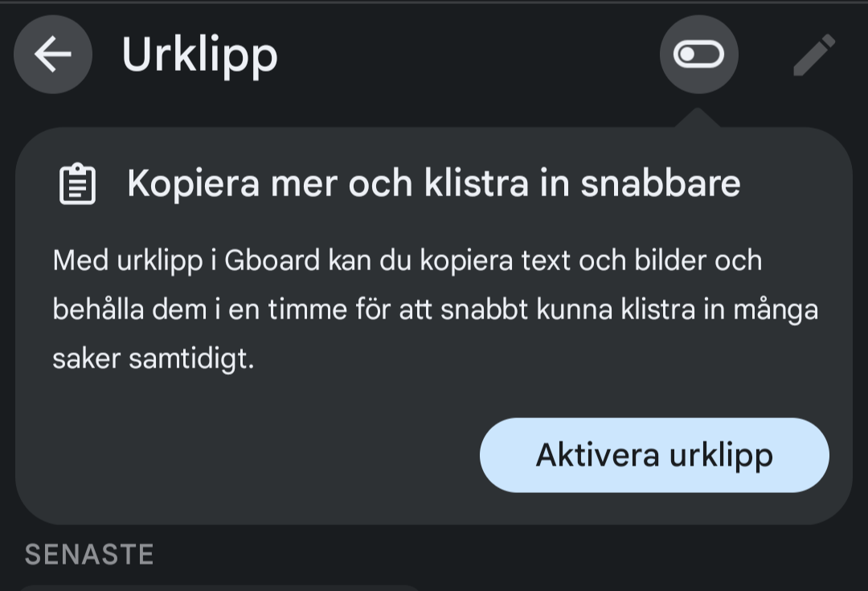Tap the heading Kopiera mer och klistra in snabbare
This screenshot has width=868, height=591.
[x=433, y=183]
